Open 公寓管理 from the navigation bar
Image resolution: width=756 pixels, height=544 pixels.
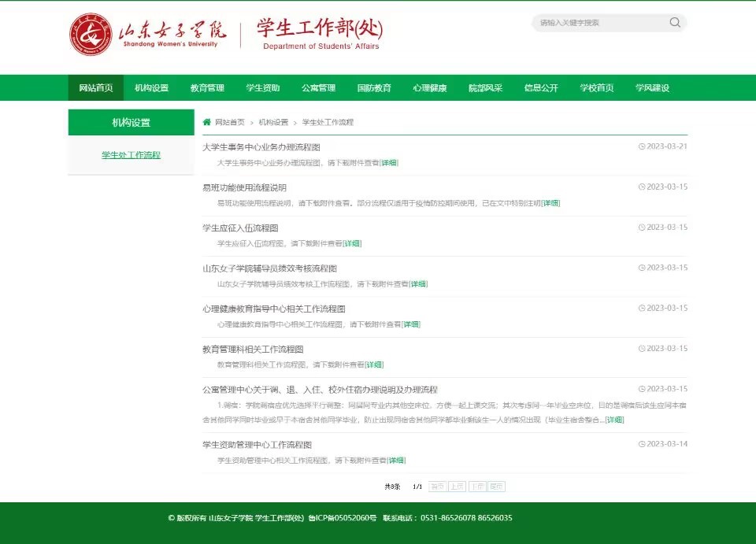[x=318, y=88]
